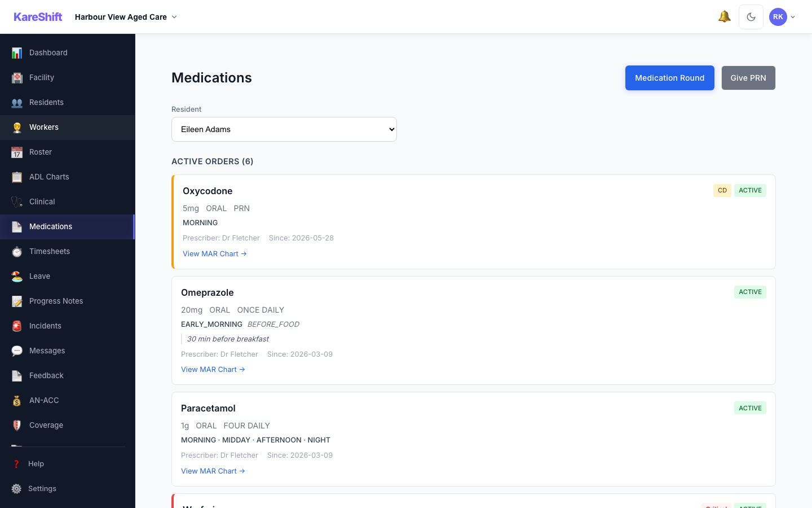
Task: Open Help in the sidebar
Action: (x=68, y=464)
